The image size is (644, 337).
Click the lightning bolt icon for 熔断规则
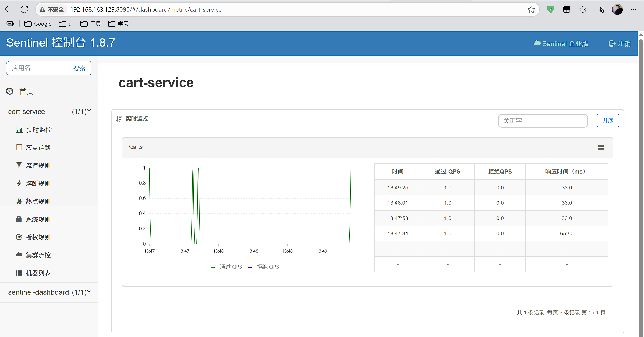(19, 183)
